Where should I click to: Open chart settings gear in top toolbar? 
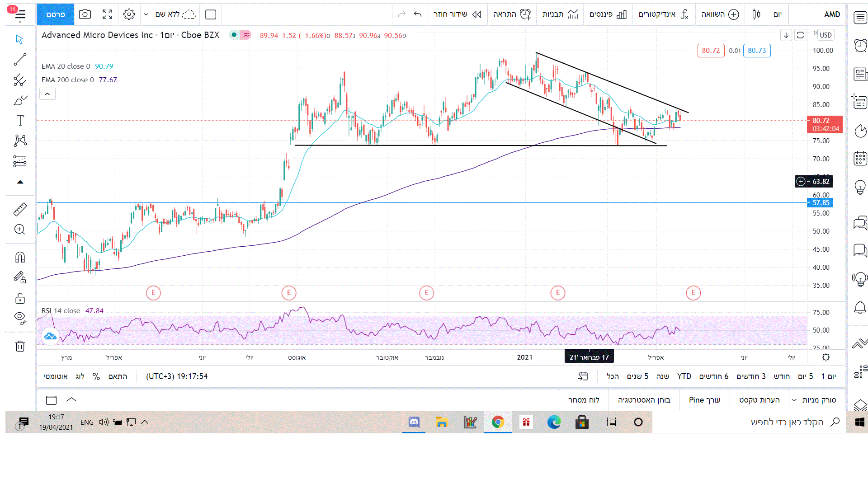[129, 14]
